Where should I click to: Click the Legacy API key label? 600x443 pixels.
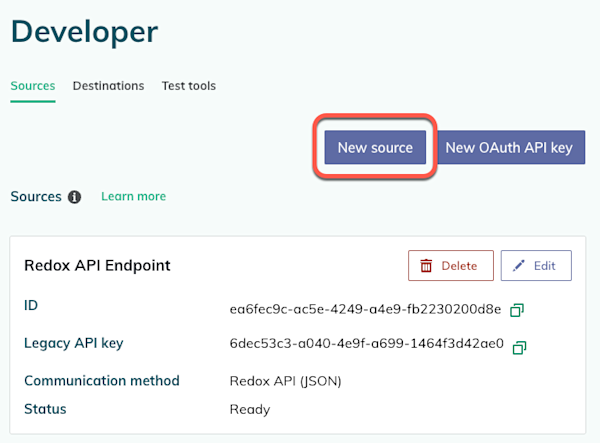click(x=74, y=343)
